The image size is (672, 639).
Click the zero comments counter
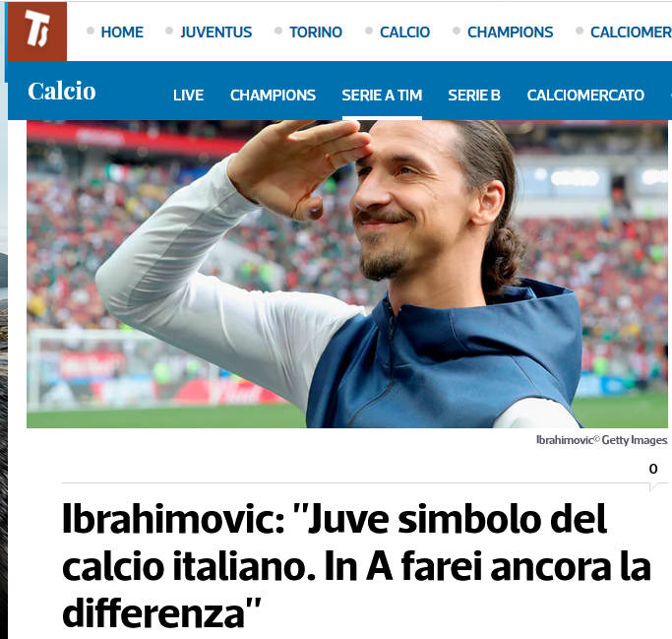point(653,469)
